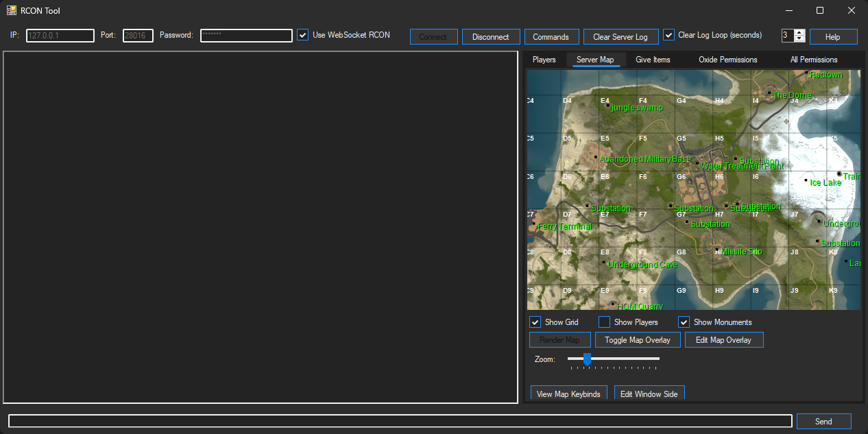Clear the server log

pyautogui.click(x=620, y=36)
